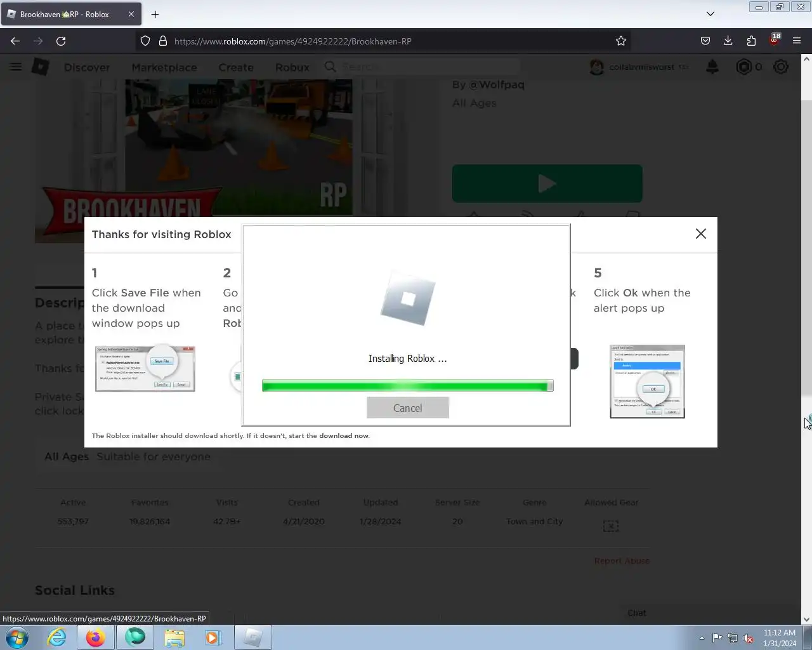Image resolution: width=812 pixels, height=650 pixels.
Task: Bookmark this page with the star
Action: point(621,41)
